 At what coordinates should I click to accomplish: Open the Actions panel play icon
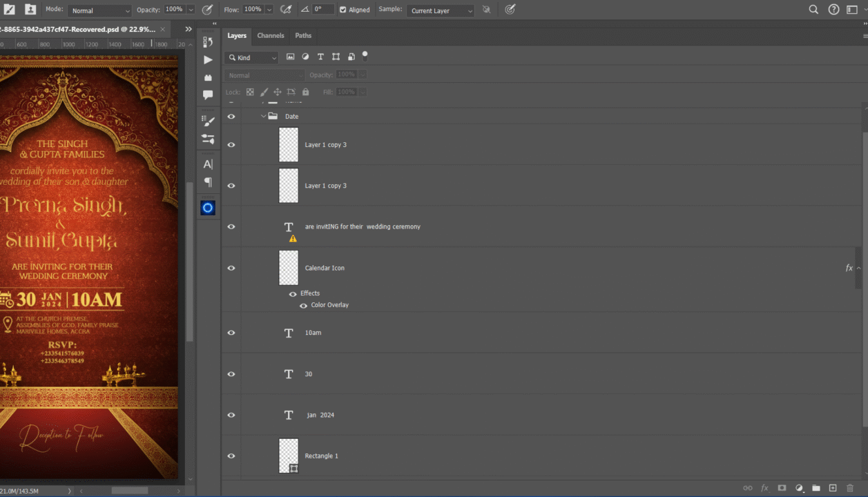(x=208, y=60)
